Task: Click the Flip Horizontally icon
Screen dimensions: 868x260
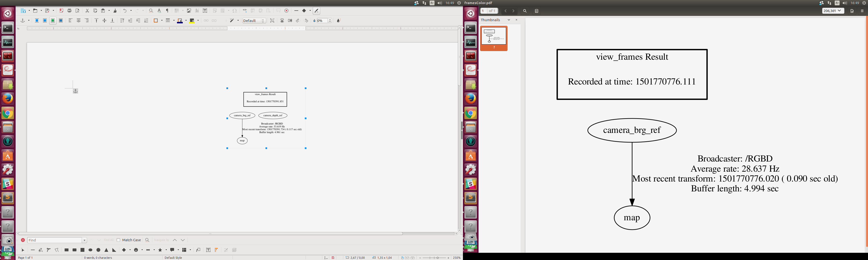Action: 290,20
